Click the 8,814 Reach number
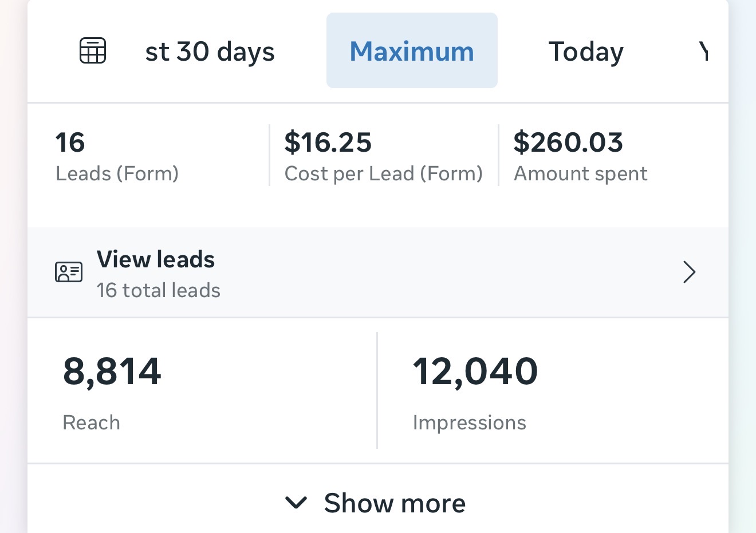Screen dimensions: 756x533 coord(112,371)
